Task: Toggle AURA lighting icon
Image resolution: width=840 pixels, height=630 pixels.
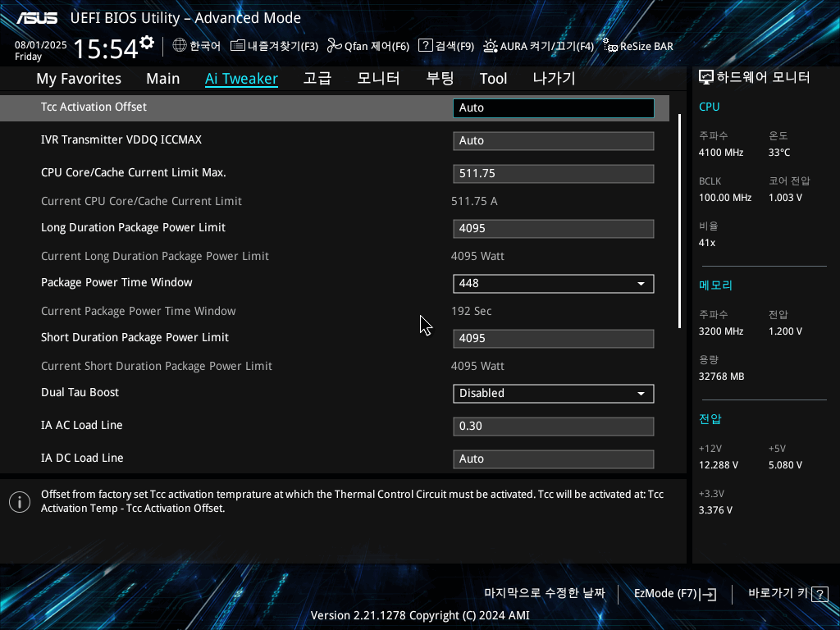Action: [x=491, y=46]
